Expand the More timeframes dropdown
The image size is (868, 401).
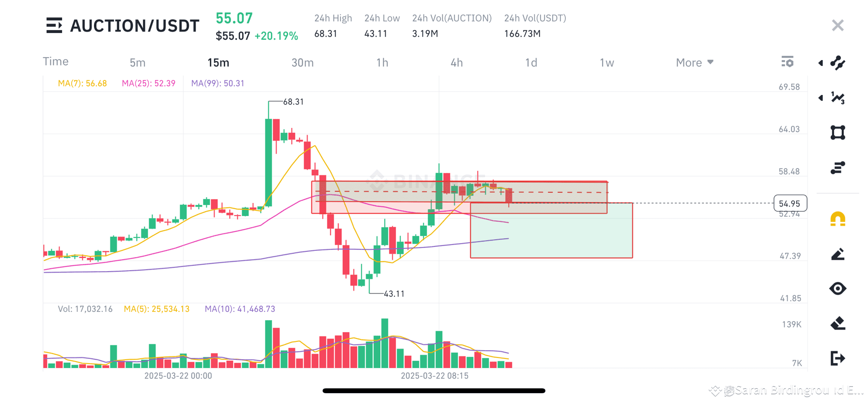pos(695,62)
